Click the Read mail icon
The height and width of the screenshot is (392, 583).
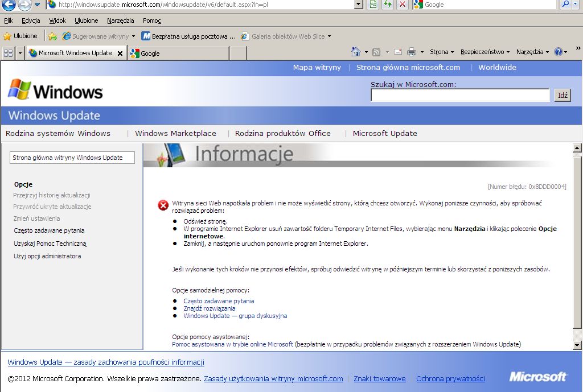click(398, 52)
